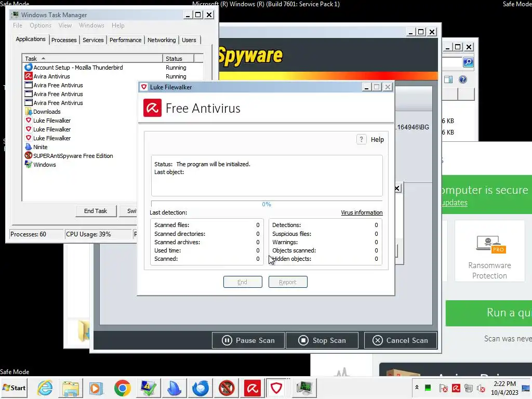Click the Avira logo in Free Antivirus header
The height and width of the screenshot is (399, 532).
152,108
